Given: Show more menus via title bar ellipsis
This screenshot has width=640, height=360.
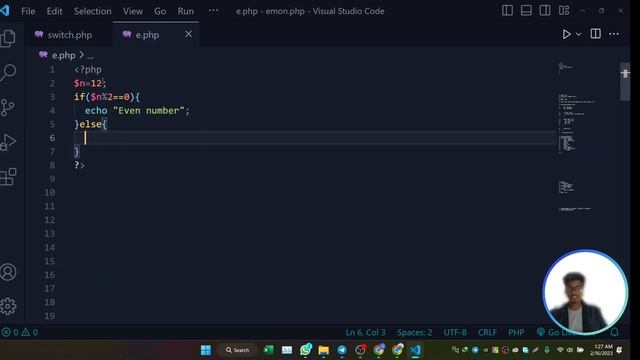Looking at the screenshot, I should point(213,11).
